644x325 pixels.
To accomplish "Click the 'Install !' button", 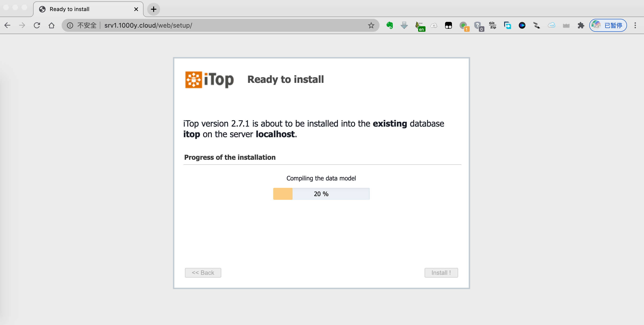I will pos(441,273).
